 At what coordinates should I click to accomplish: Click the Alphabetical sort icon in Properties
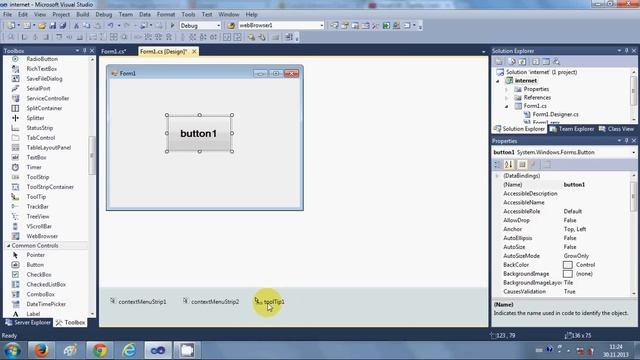click(509, 164)
